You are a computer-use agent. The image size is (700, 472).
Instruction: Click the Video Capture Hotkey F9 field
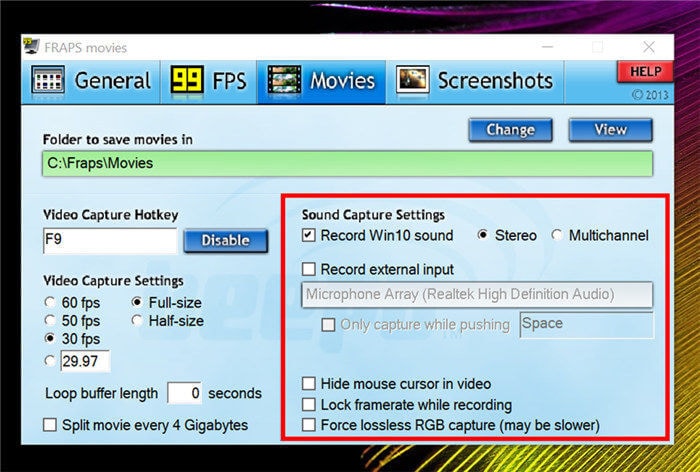(110, 241)
